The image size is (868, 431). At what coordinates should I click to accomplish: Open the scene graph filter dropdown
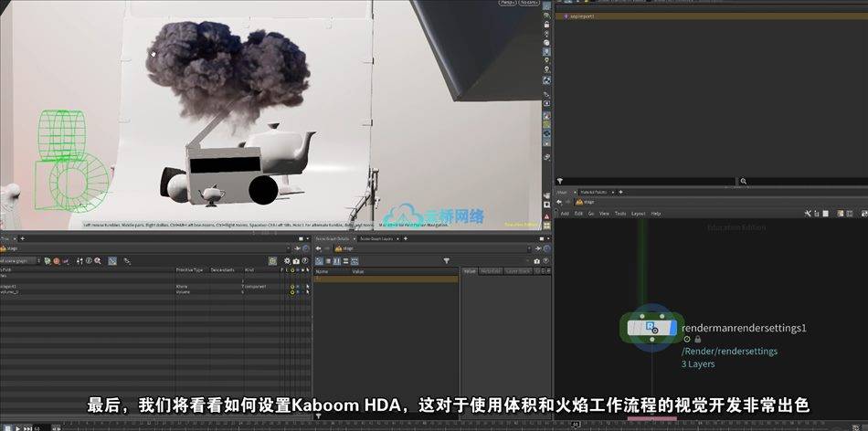(x=20, y=260)
